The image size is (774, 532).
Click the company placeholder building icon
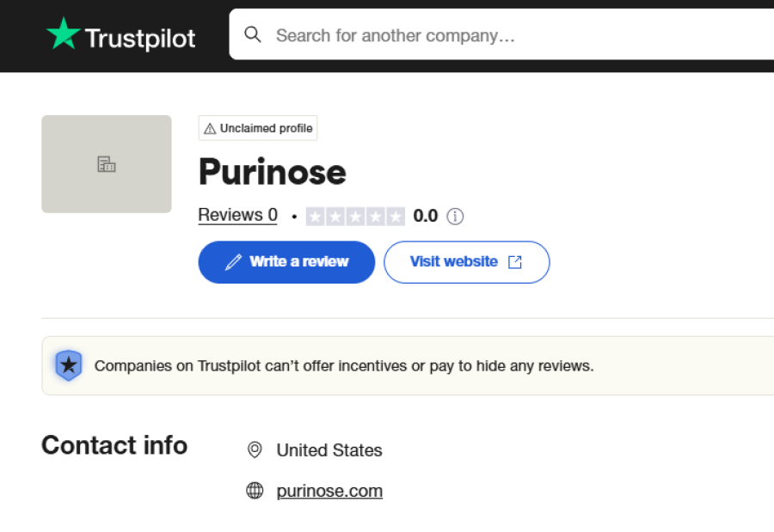click(107, 164)
